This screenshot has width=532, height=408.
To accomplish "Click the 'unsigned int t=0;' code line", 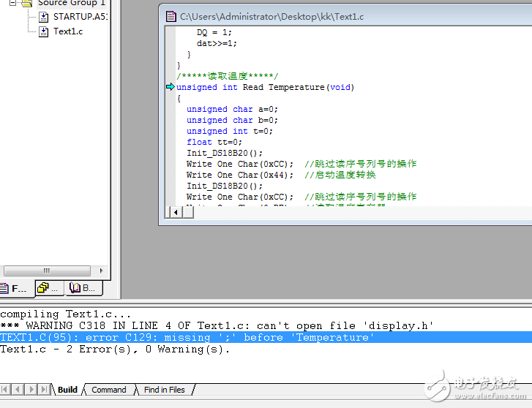I will 229,131.
